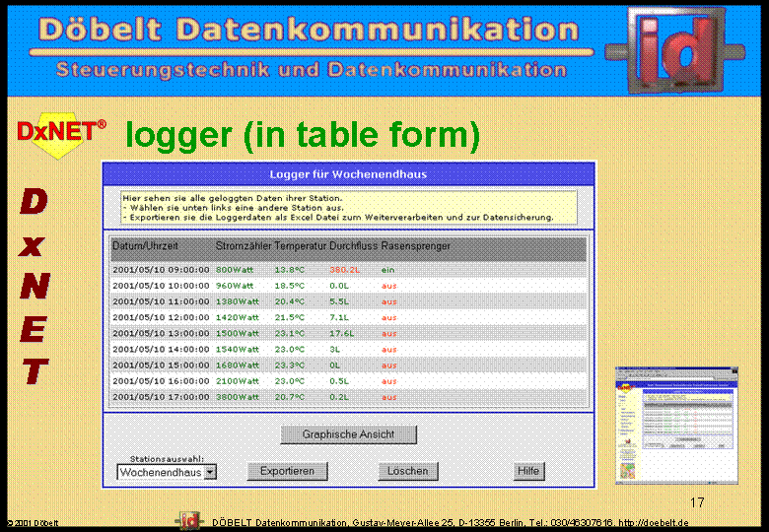Click the Durchfluss column header
Image resolution: width=769 pixels, height=532 pixels.
[x=353, y=246]
